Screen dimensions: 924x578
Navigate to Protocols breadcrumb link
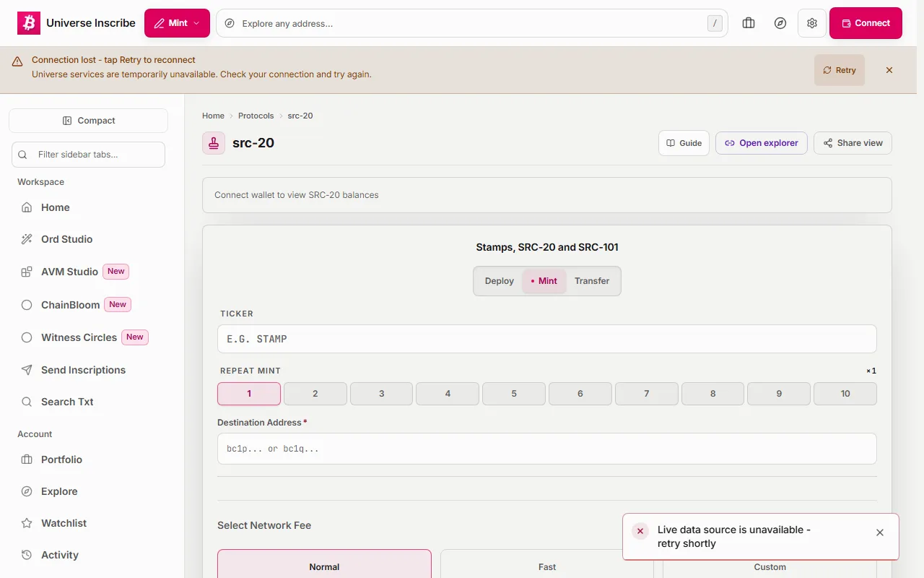[x=256, y=116]
